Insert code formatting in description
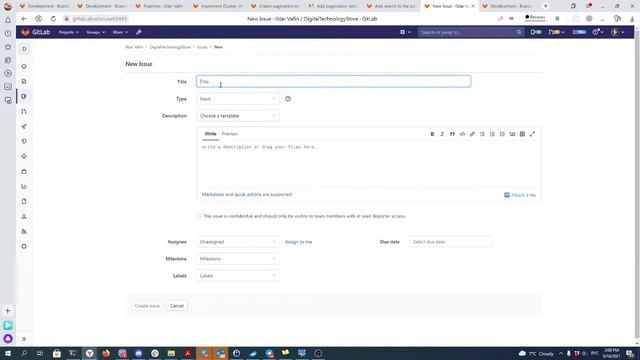Image resolution: width=640 pixels, height=360 pixels. [462, 134]
